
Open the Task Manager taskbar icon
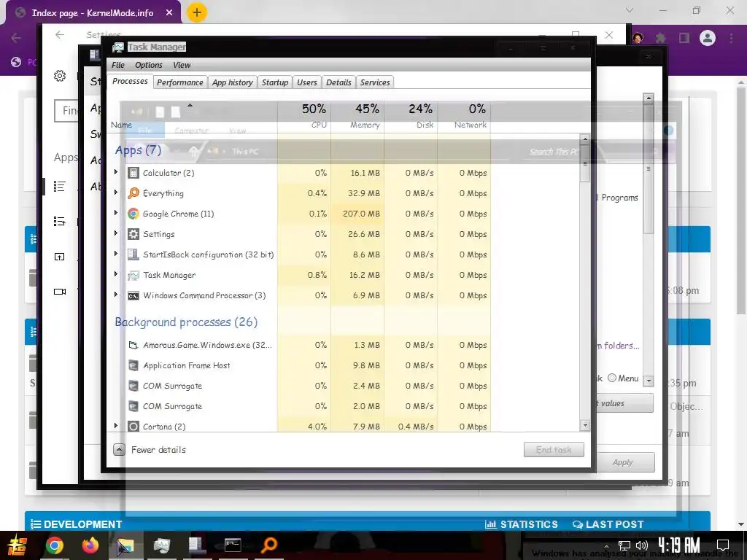162,545
